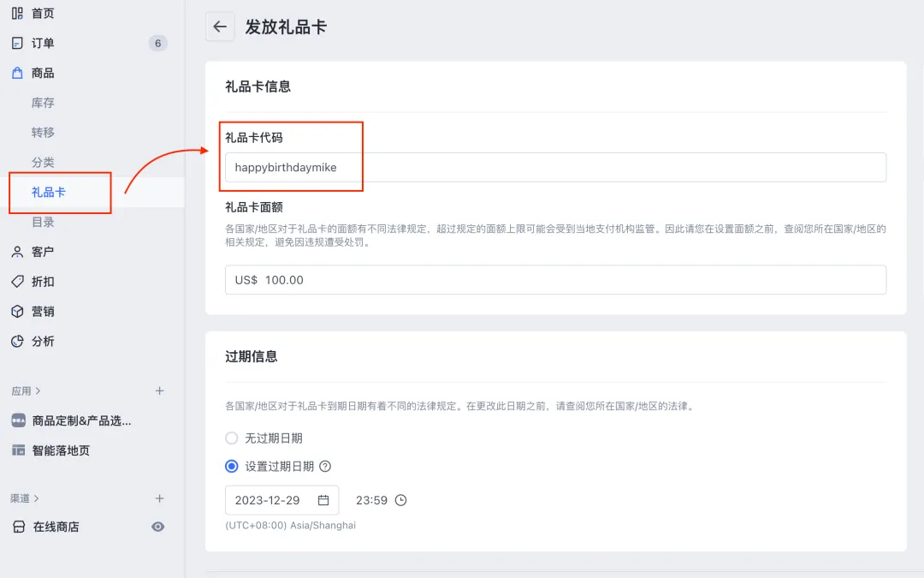Open the calendar icon in date field
This screenshot has height=578, width=924.
coord(323,500)
